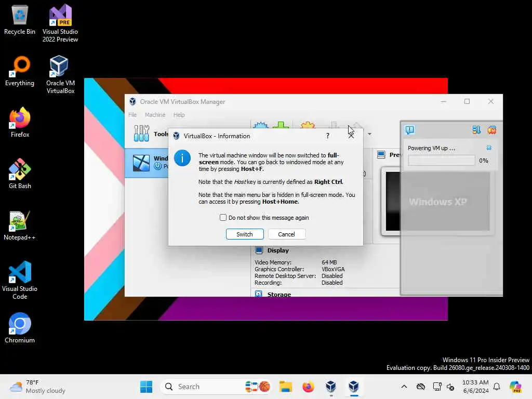Click the '64 MB' video memory value
532x399 pixels.
[x=329, y=262]
